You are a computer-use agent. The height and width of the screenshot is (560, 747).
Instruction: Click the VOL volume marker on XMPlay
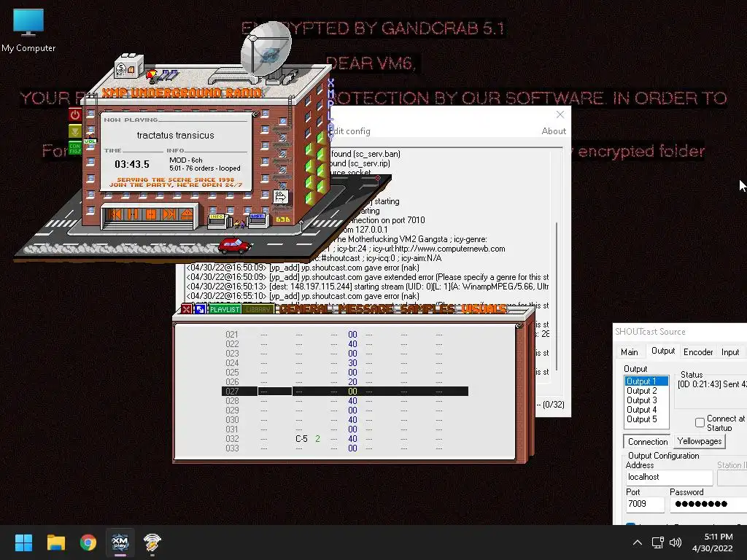[x=90, y=141]
